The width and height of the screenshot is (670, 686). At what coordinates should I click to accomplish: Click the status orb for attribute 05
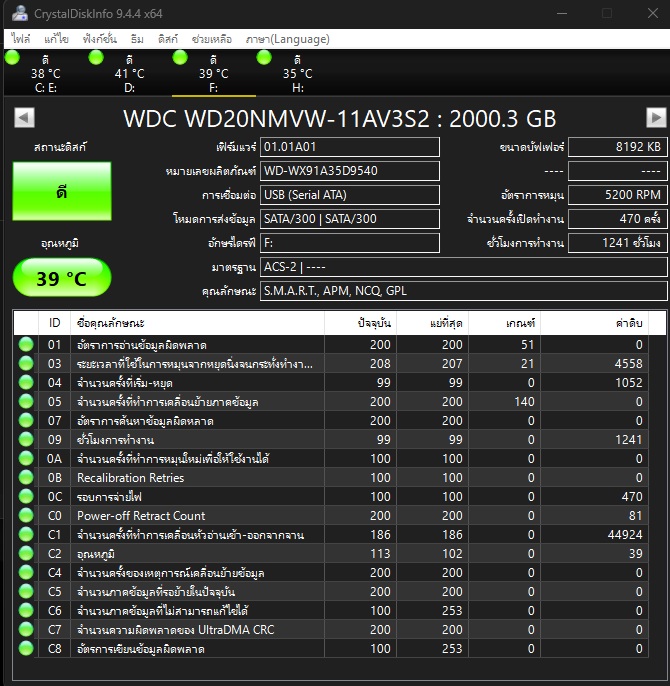(x=26, y=402)
